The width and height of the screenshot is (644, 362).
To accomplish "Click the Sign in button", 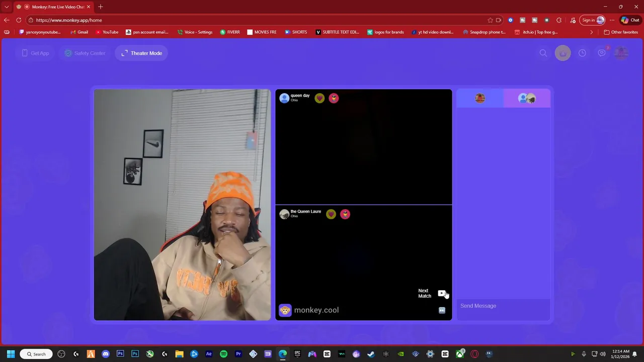I will point(593,20).
